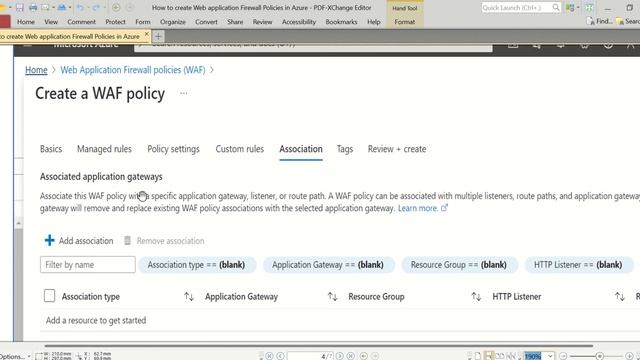Open the Home ribbon tab

coord(26,22)
